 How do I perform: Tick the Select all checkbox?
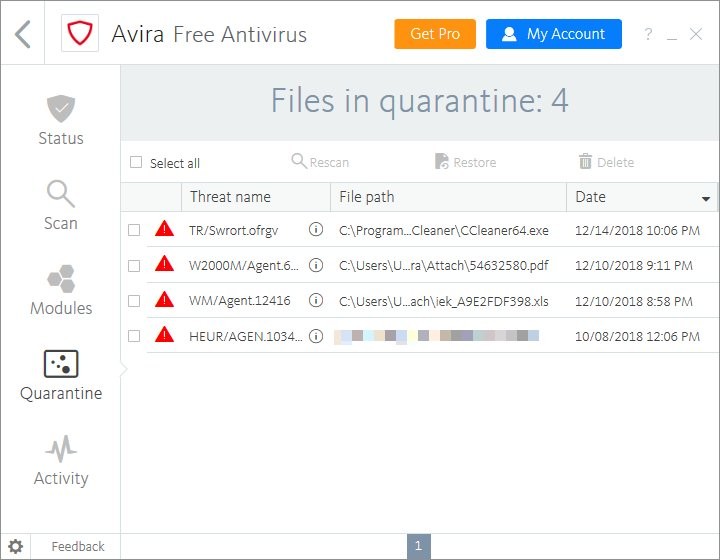[136, 162]
